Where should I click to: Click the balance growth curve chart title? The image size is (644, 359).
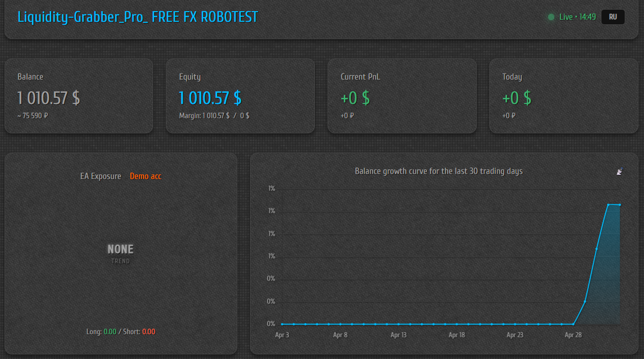tap(439, 171)
